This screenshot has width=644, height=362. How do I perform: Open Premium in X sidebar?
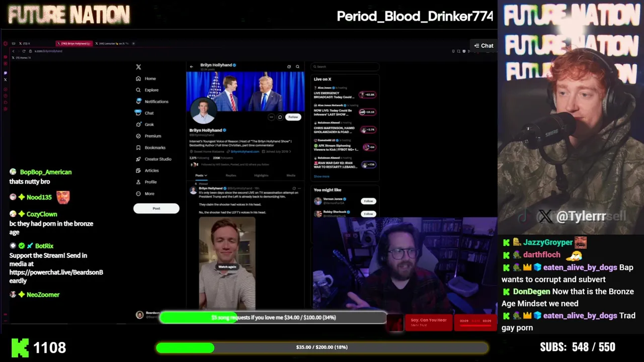pyautogui.click(x=148, y=136)
